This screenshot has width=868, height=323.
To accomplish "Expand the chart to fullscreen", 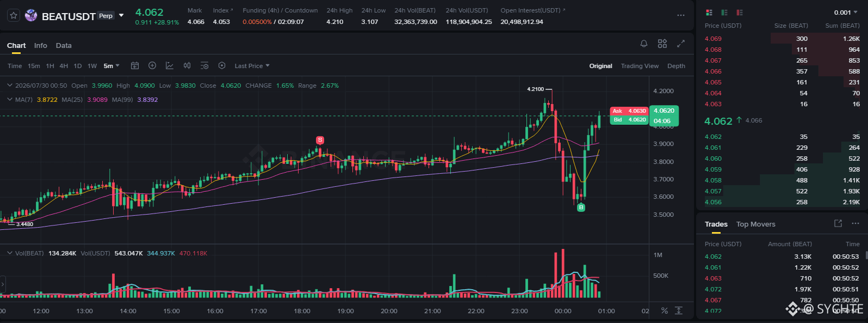I will coord(681,44).
